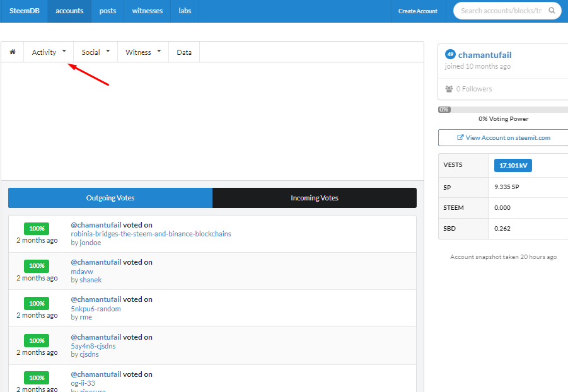Click the 0% voting power bar
568x392 pixels.
coord(503,110)
